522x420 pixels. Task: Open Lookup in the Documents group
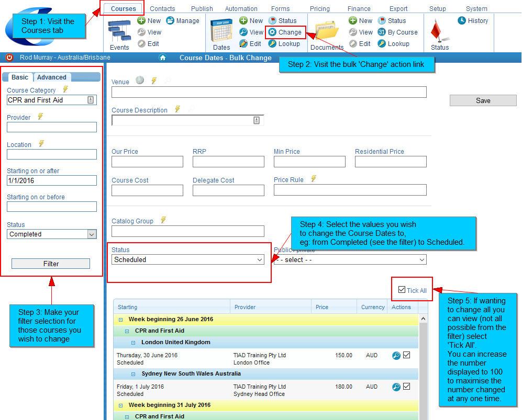[394, 43]
